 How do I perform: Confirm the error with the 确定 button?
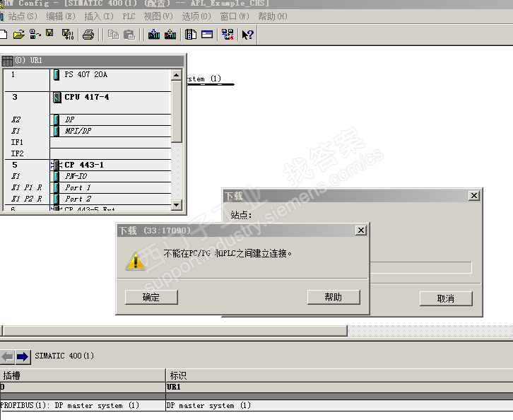click(151, 297)
